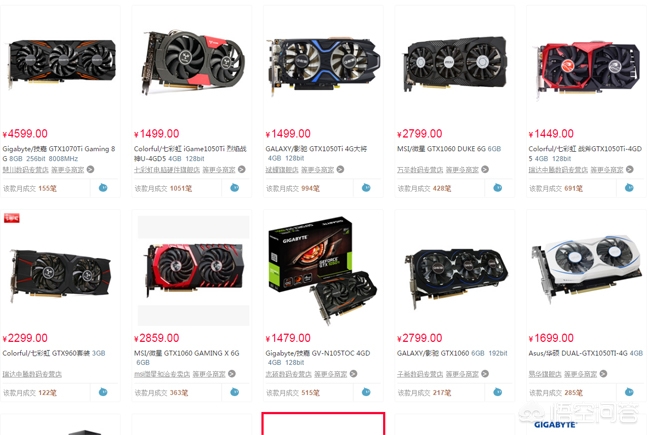Expand more merchants arrow for GALAXY GTX1050Ti 4G
Image resolution: width=650 pixels, height=435 pixels.
340,169
